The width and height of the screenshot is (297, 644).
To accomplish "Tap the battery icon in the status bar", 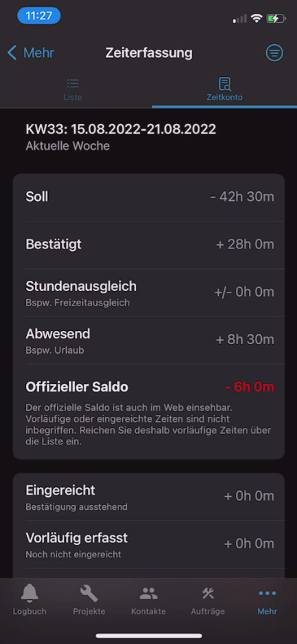I will tap(276, 19).
